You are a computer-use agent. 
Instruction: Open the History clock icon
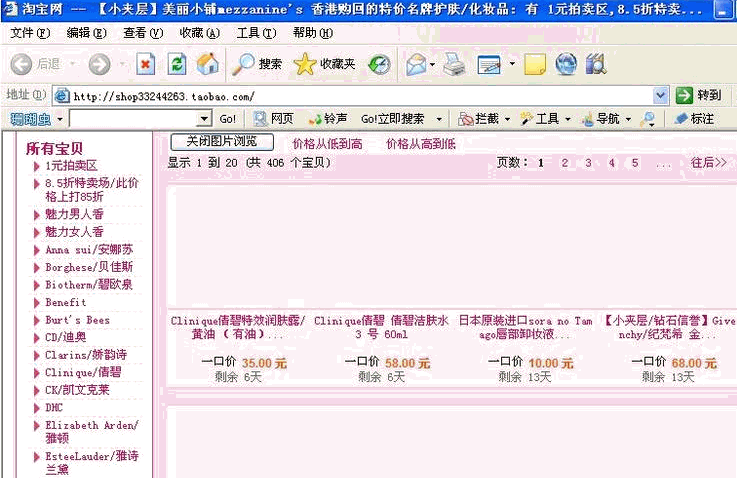click(x=379, y=64)
